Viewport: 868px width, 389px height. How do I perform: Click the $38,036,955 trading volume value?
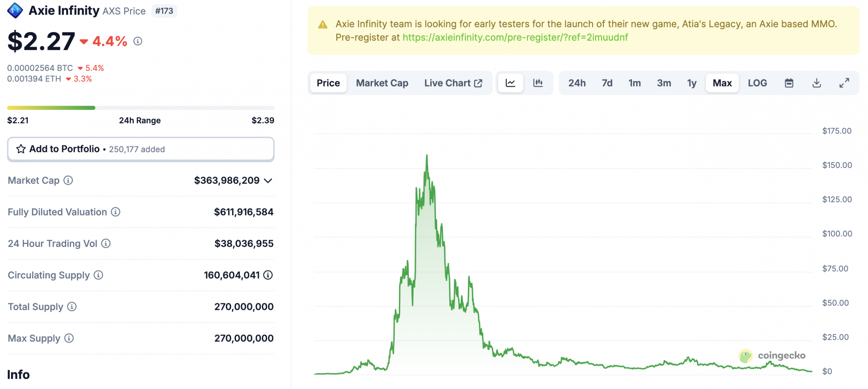pyautogui.click(x=244, y=243)
